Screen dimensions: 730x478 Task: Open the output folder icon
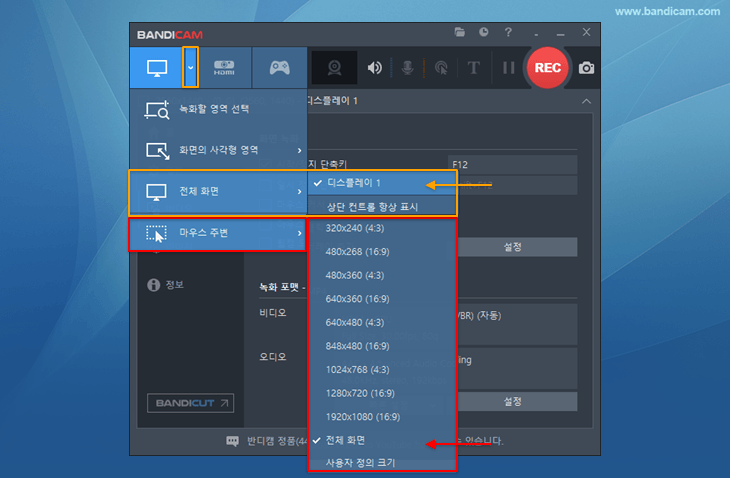pos(460,32)
